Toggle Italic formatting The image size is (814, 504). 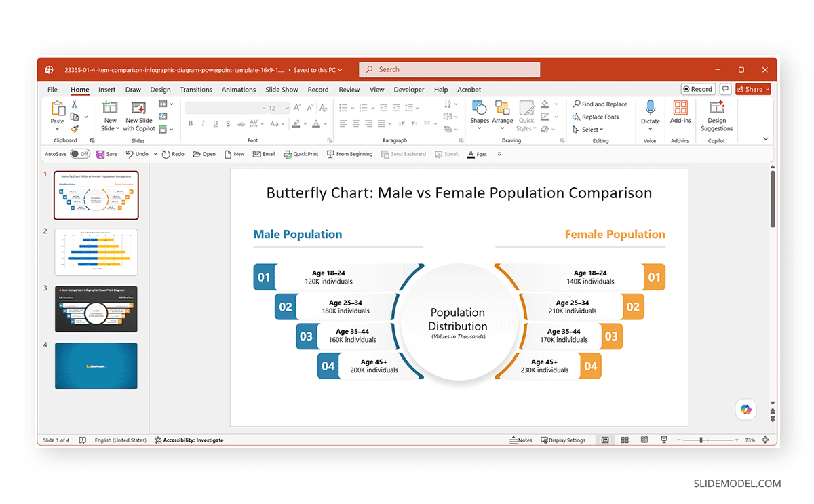pyautogui.click(x=203, y=123)
